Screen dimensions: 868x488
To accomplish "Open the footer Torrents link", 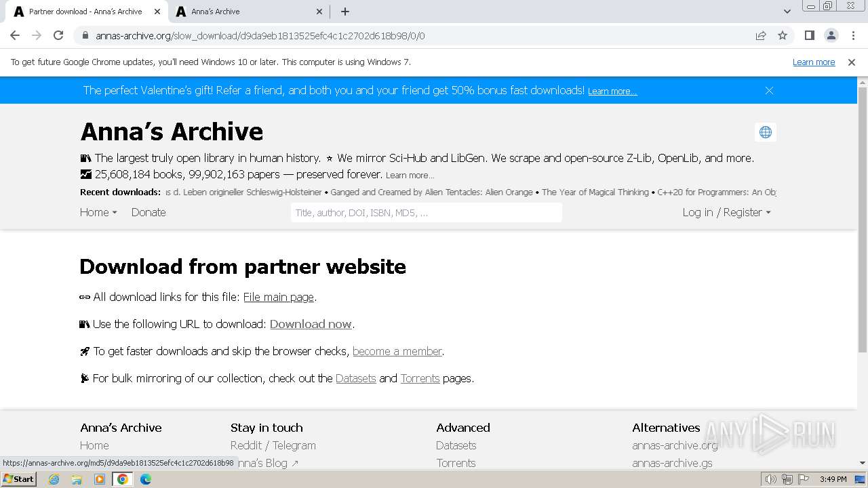I will [456, 463].
